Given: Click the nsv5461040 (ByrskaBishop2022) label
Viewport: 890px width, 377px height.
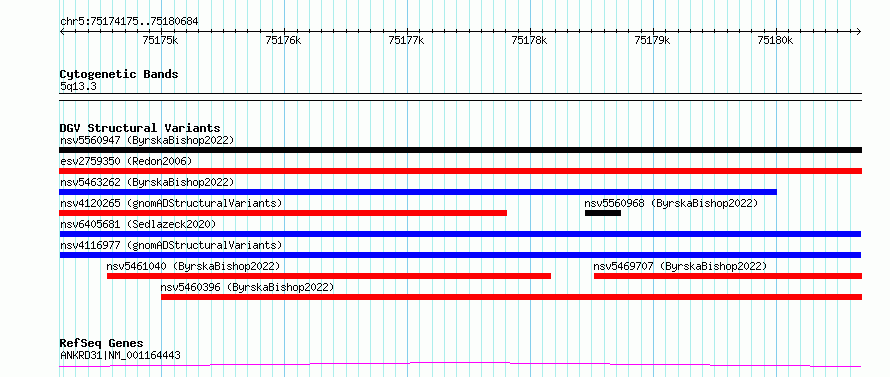Looking at the screenshot, I should [193, 266].
